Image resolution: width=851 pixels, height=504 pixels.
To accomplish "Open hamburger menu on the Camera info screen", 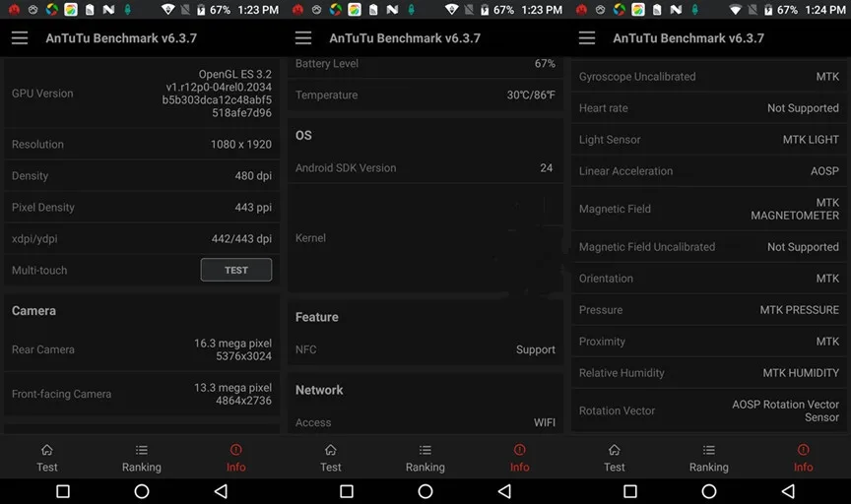I will [20, 38].
